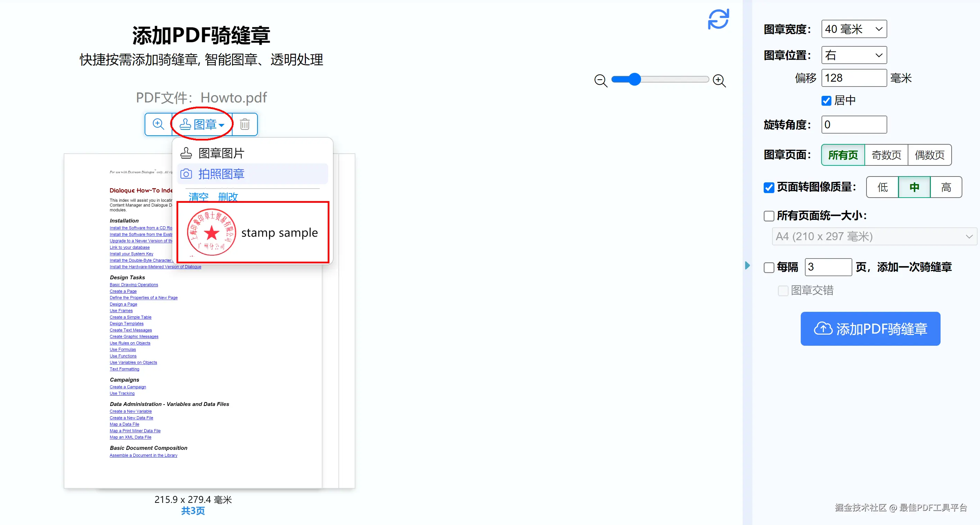Open the 图章 dropdown toolbar button

click(x=202, y=124)
